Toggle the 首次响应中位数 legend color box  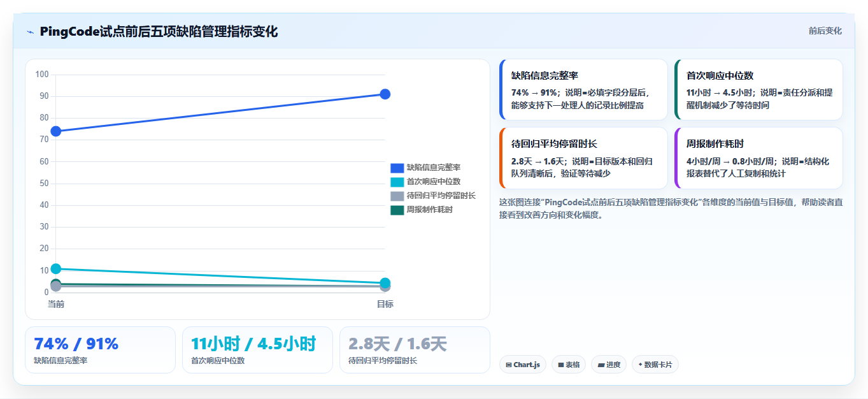point(397,182)
